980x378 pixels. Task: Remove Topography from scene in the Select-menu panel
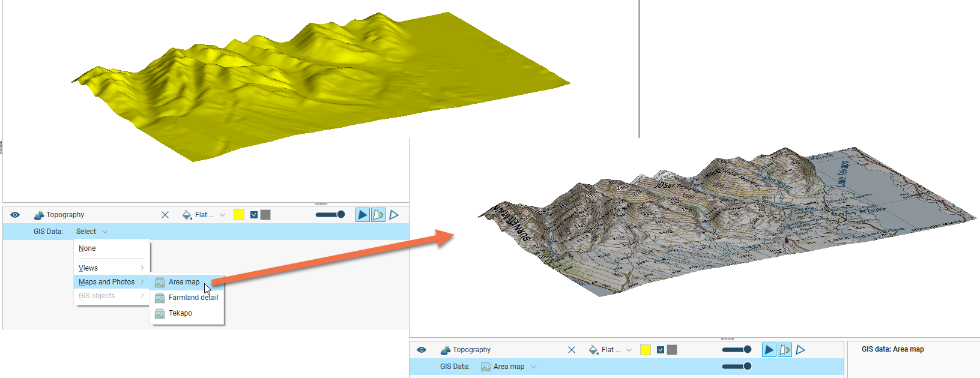tap(165, 215)
